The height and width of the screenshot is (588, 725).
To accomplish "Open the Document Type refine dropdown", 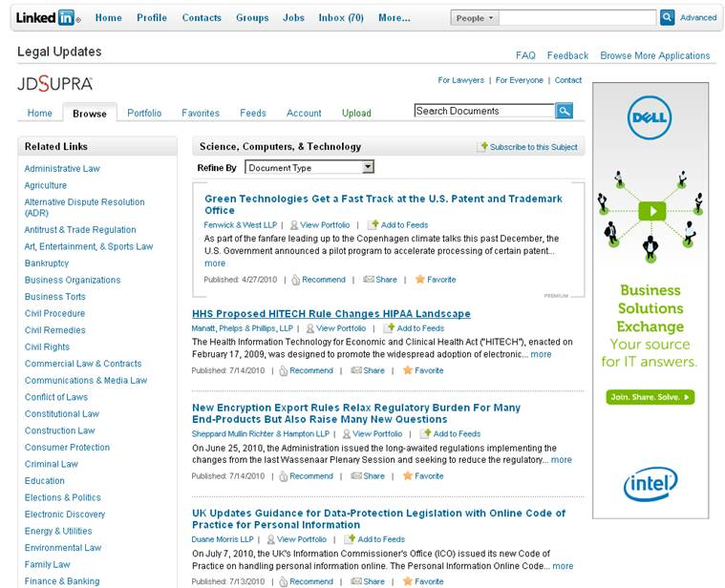I will tap(309, 167).
